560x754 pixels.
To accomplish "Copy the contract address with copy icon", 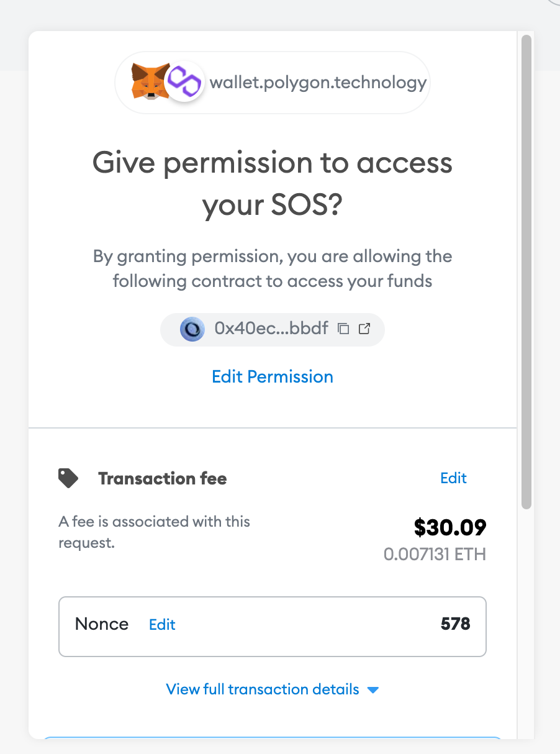I will (343, 329).
